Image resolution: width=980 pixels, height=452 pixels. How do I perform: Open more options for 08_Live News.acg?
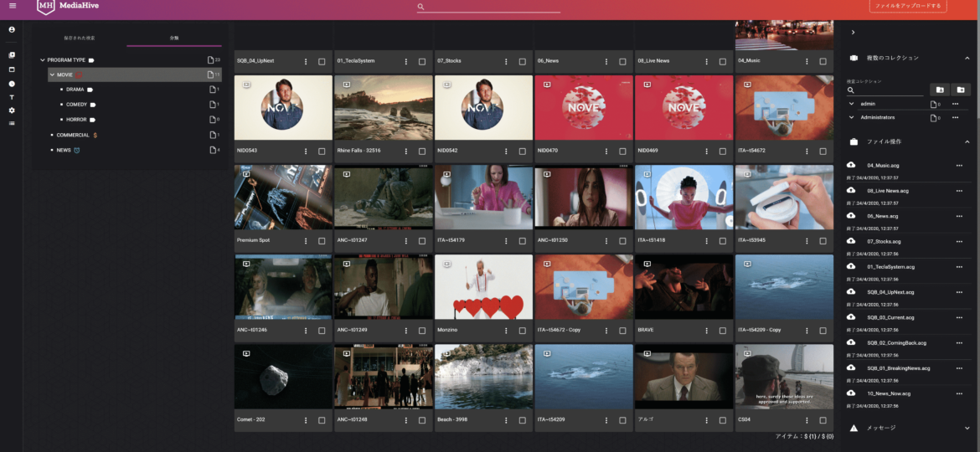[959, 191]
